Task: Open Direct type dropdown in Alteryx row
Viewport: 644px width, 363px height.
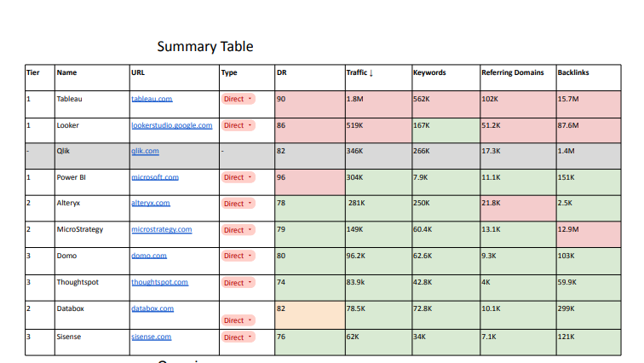Action: pos(239,204)
